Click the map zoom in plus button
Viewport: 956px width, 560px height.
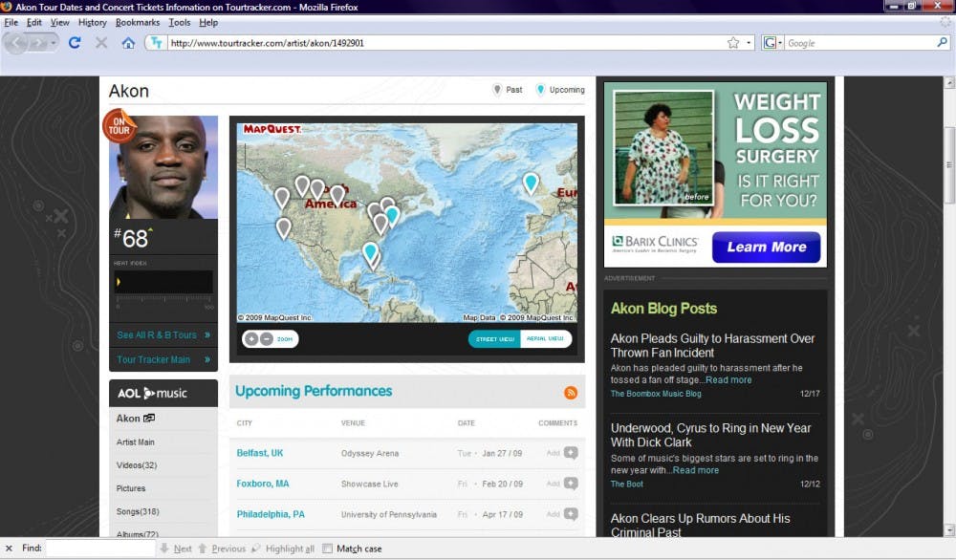pos(251,338)
